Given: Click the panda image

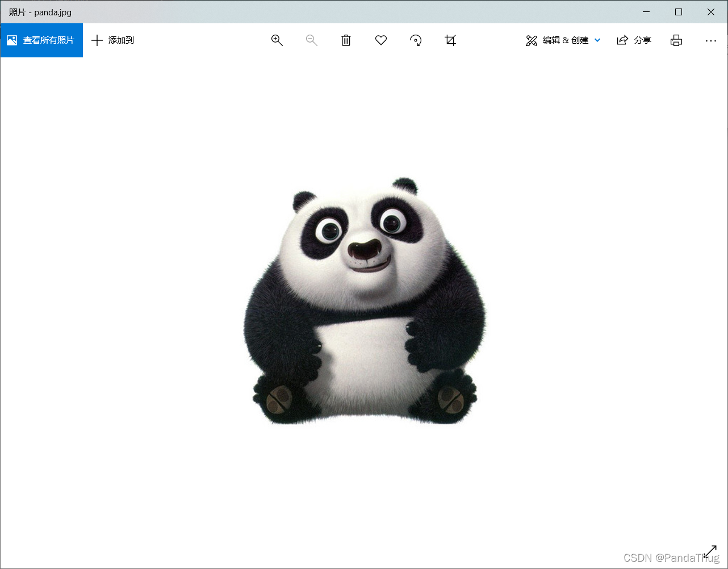Looking at the screenshot, I should pyautogui.click(x=365, y=302).
